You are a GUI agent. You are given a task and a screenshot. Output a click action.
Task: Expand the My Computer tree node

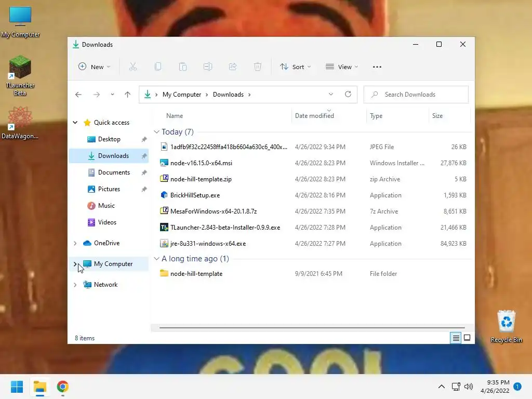click(x=75, y=264)
